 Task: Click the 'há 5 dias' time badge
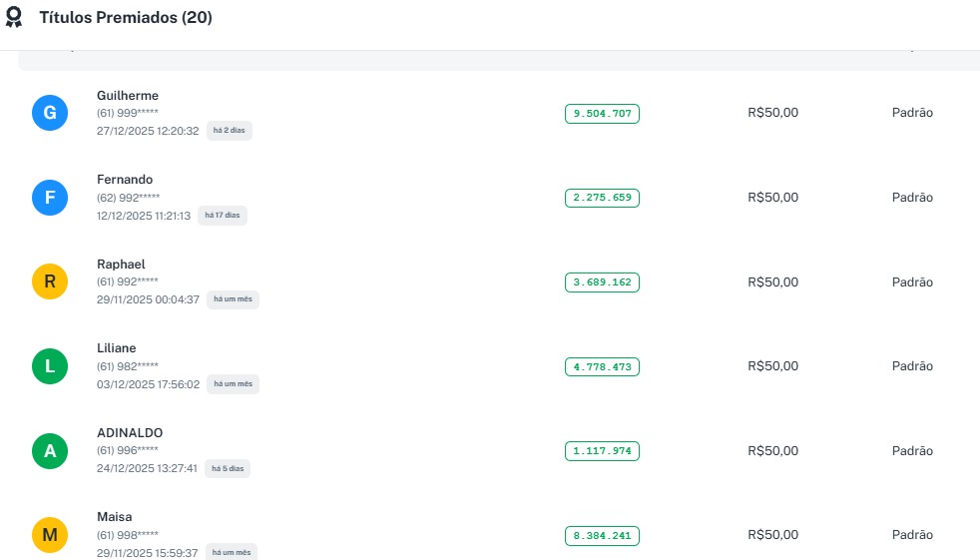point(228,468)
